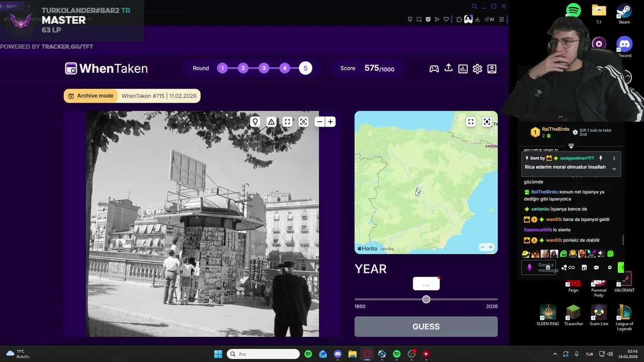Open Scam Line desktop shortcut
The image size is (644, 362).
tap(599, 315)
